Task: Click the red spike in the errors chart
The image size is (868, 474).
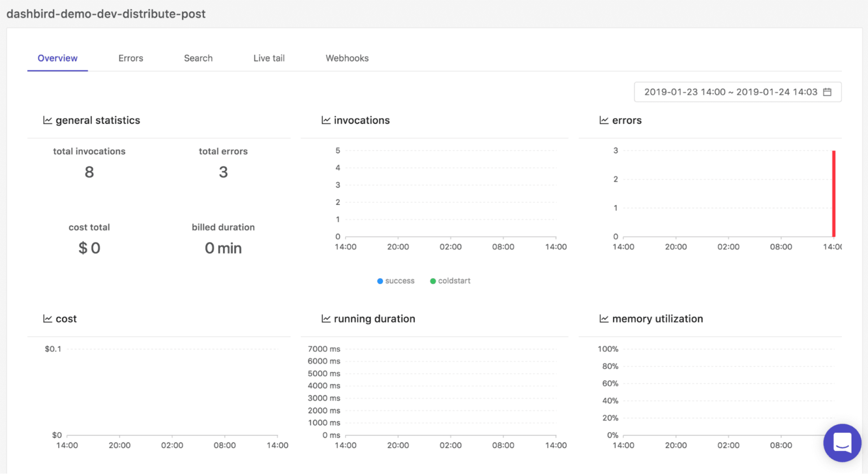Action: 834,192
